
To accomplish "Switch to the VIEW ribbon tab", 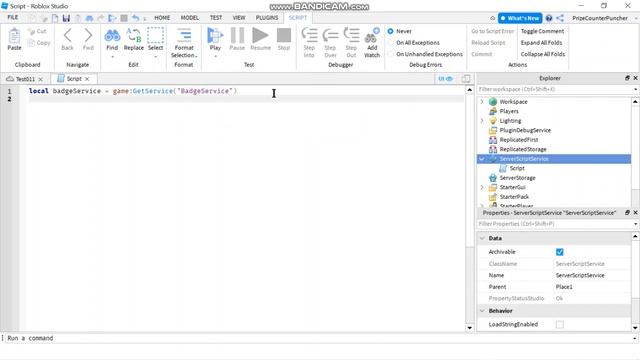I will tap(239, 18).
